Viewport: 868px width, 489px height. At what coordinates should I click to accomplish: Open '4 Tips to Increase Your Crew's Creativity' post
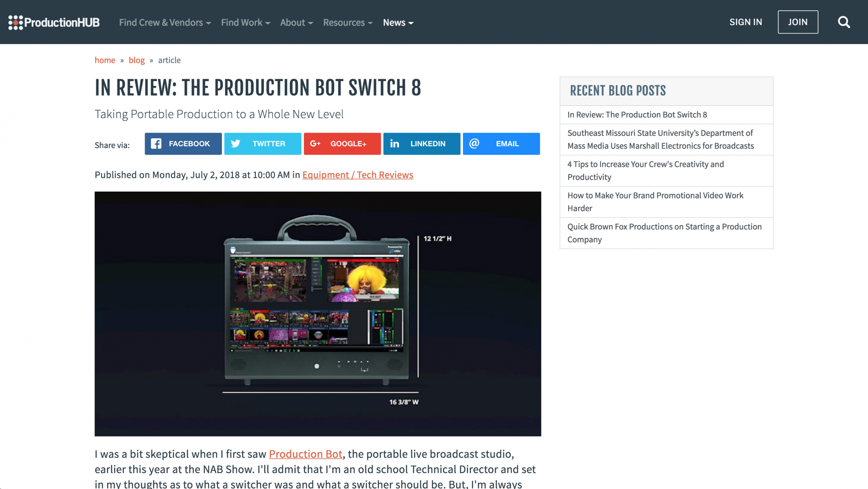[666, 171]
